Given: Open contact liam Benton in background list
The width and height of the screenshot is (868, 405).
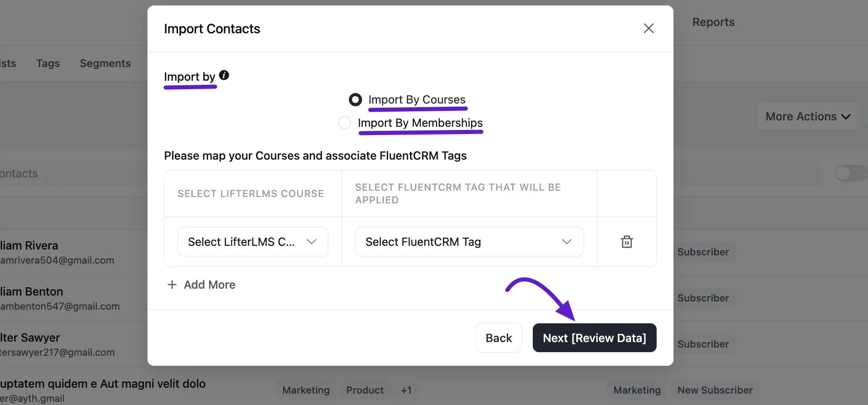Looking at the screenshot, I should [x=32, y=291].
